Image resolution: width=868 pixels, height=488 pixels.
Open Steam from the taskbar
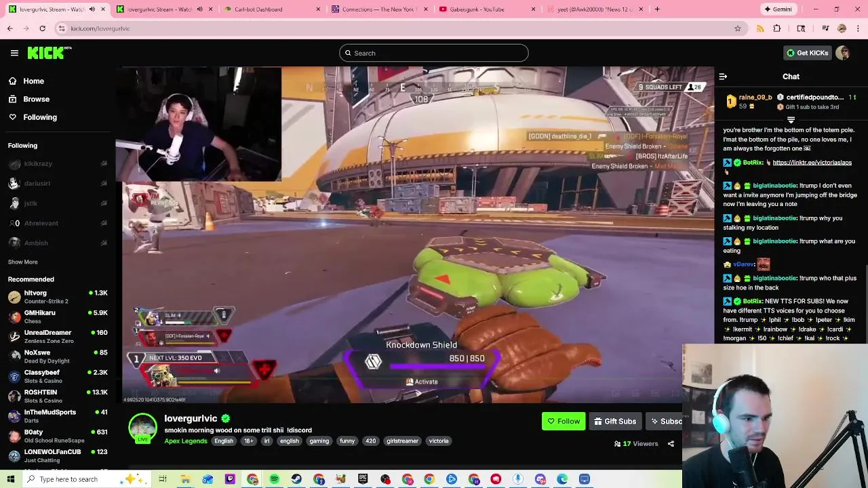point(296,479)
